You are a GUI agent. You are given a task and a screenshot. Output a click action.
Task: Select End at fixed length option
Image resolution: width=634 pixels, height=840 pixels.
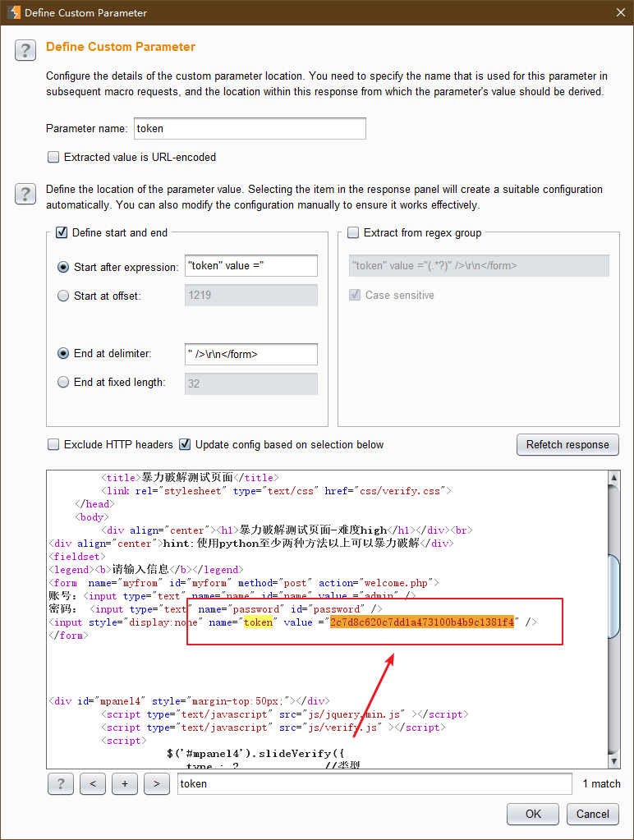tap(63, 382)
